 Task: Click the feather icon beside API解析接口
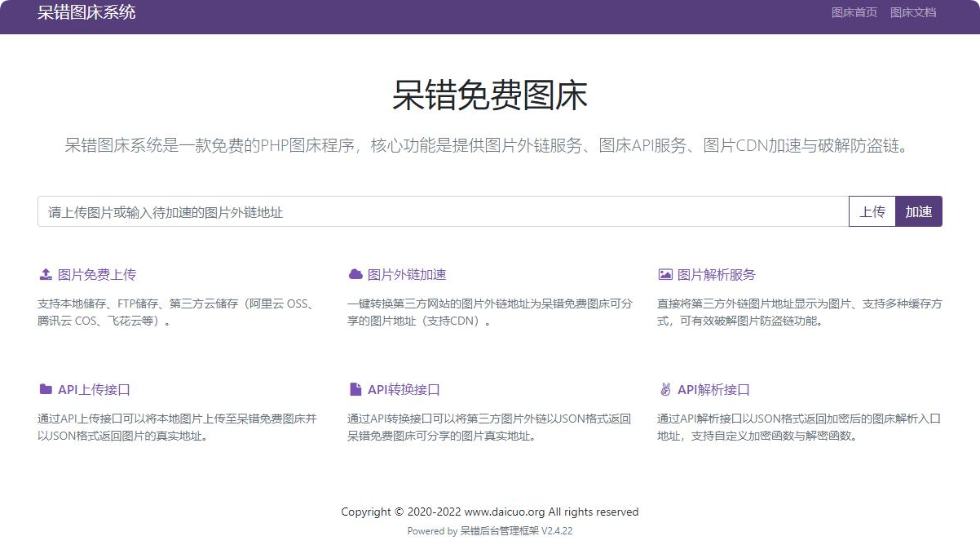point(665,389)
